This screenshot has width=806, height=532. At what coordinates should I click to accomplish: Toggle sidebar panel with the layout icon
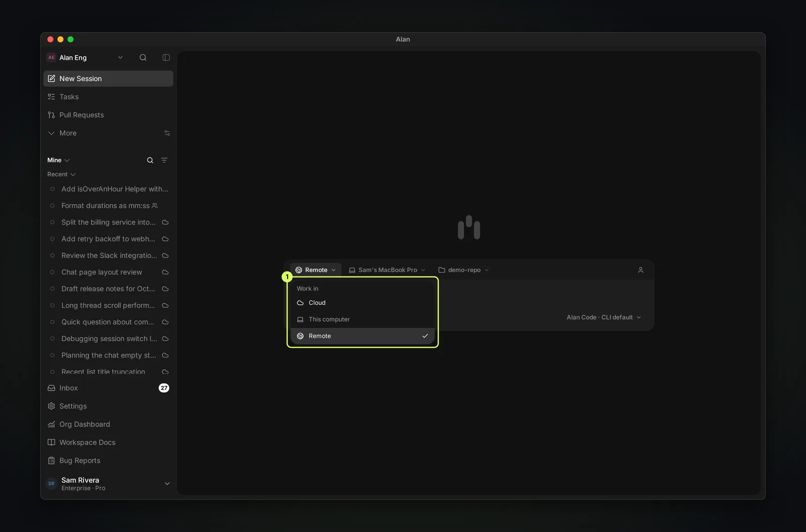[x=166, y=57]
